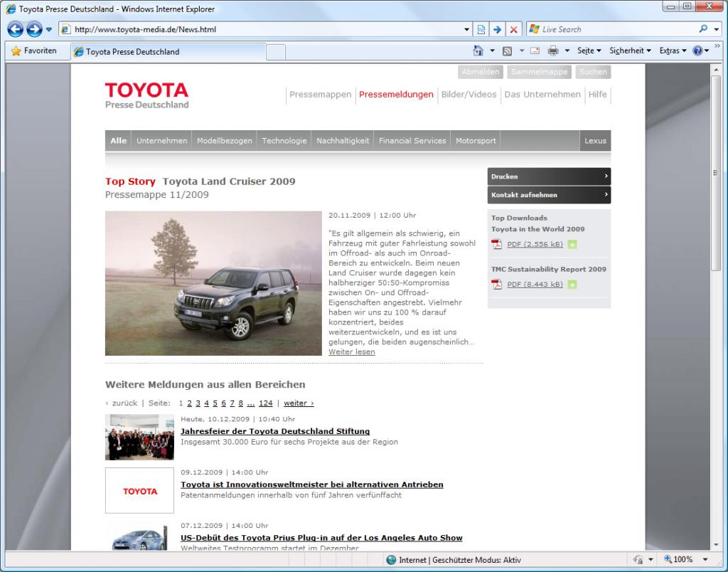This screenshot has height=572, width=728.
Task: Open the Prius Plug-in Los Angeles article
Action: pyautogui.click(x=321, y=538)
